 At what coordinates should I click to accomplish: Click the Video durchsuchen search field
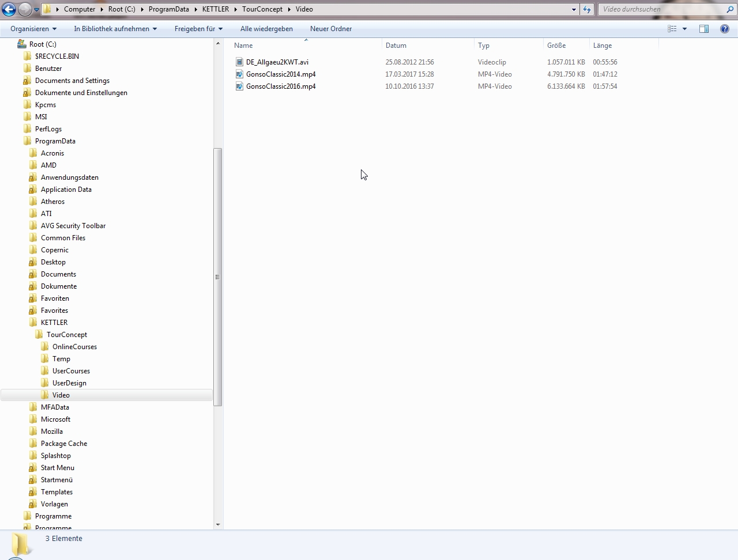click(662, 9)
